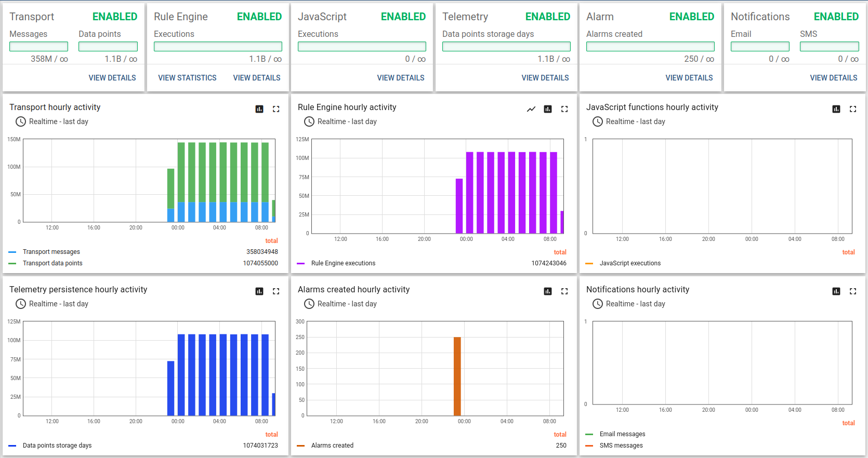Expand Telemetry persistence widget to fullscreen

(x=276, y=291)
